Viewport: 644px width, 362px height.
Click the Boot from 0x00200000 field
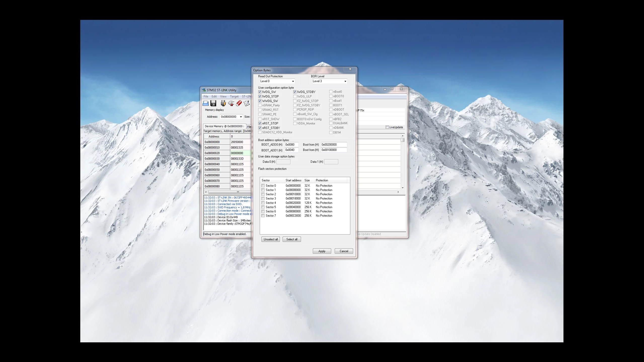334,145
